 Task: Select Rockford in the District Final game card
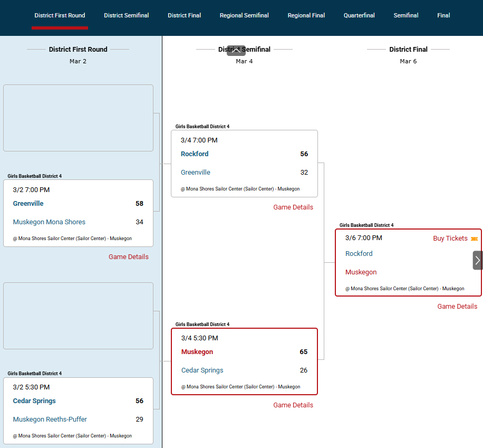[x=359, y=254]
